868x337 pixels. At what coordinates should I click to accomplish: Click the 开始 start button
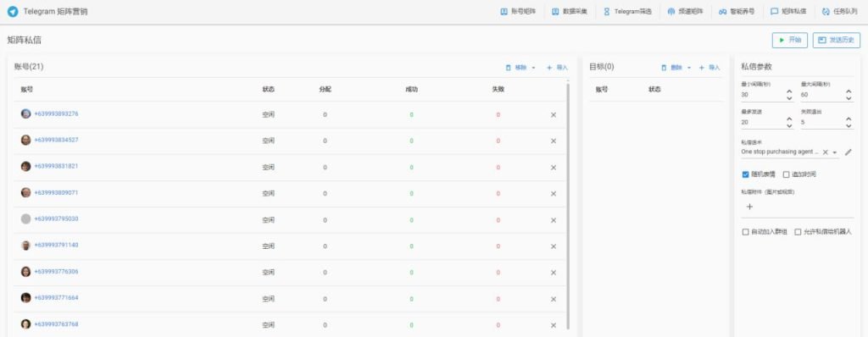click(x=789, y=41)
